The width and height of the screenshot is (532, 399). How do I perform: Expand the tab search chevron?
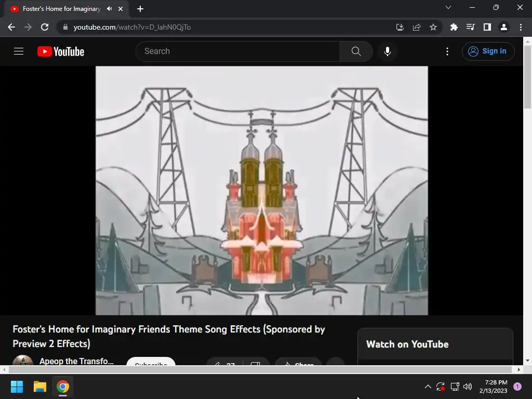(448, 7)
